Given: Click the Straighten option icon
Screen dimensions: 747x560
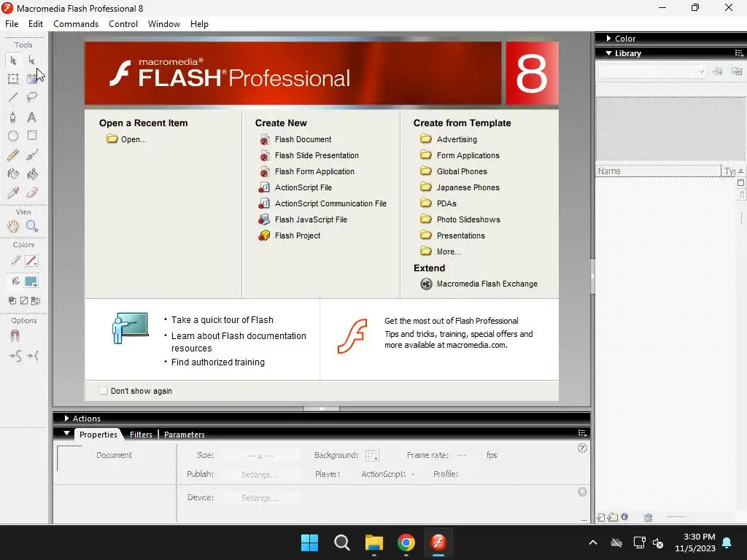Looking at the screenshot, I should pyautogui.click(x=33, y=356).
